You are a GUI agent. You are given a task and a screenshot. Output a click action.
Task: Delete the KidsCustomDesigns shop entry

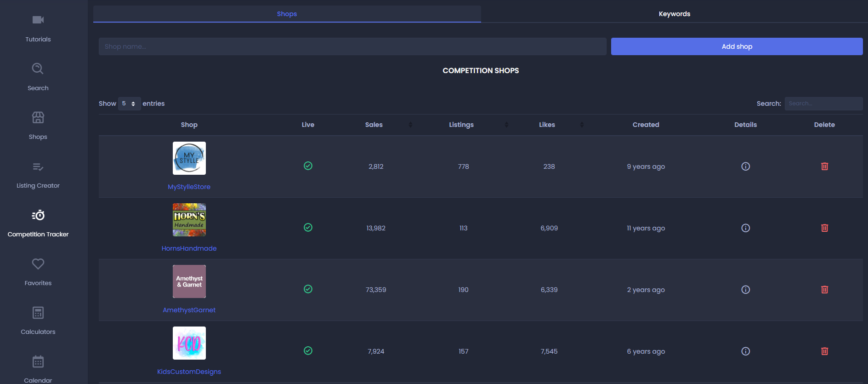pos(824,351)
